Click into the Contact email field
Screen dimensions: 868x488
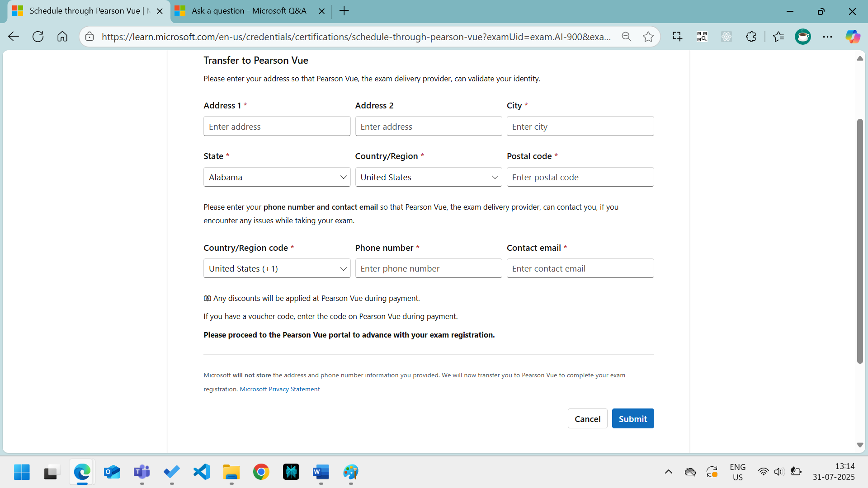[580, 268]
